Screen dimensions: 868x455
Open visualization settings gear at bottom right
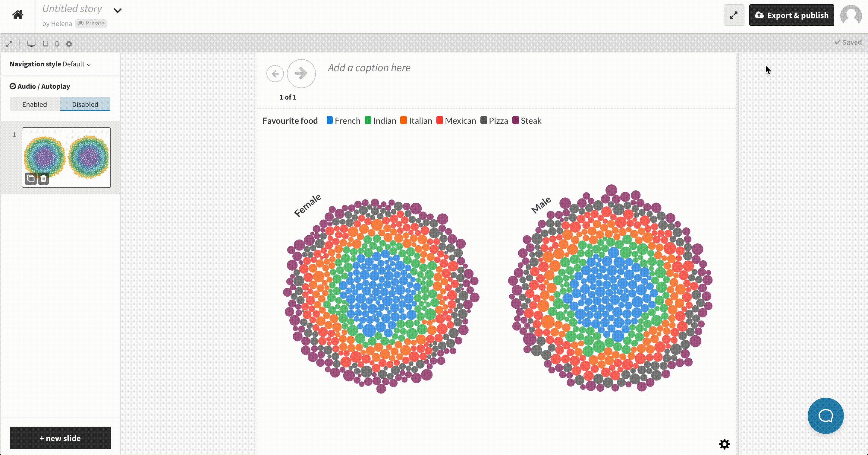point(724,444)
